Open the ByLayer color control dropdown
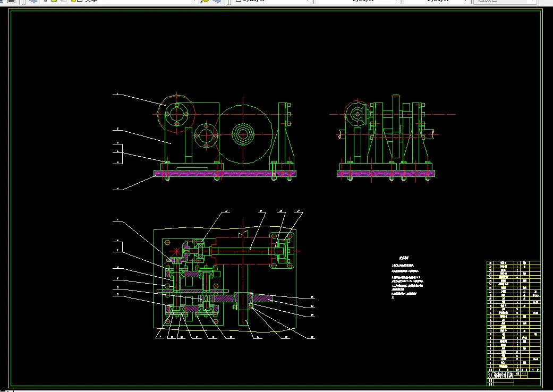This screenshot has height=392, width=553. [273, 1]
